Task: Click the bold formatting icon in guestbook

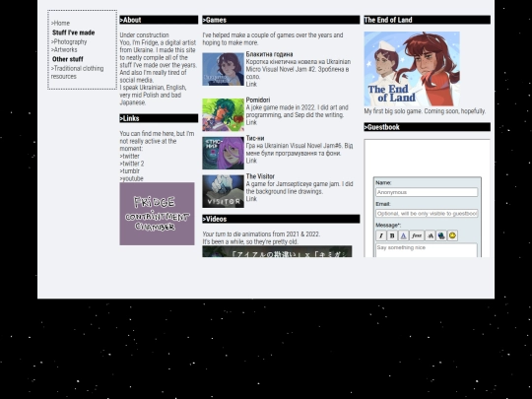Action: tap(392, 235)
